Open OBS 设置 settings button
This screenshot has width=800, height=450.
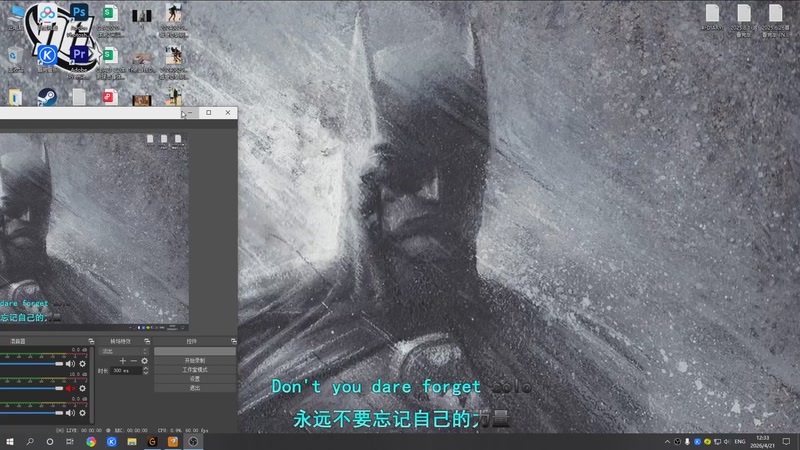pos(195,379)
